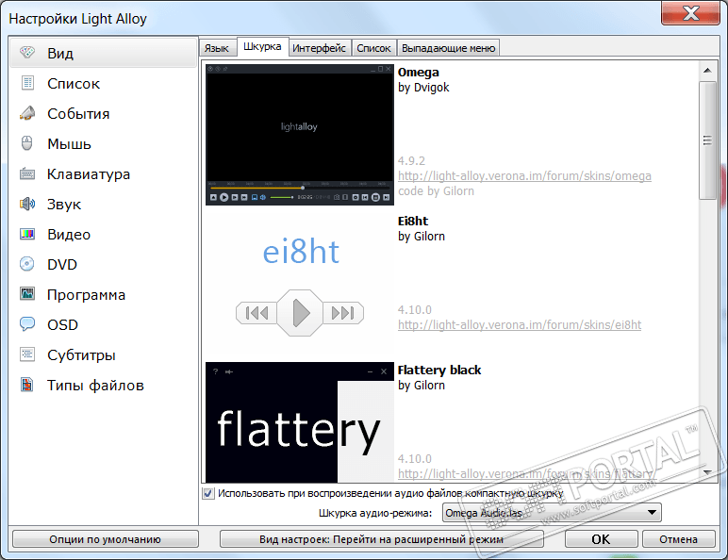
Task: Select Мышь in the settings list
Action: 103,144
